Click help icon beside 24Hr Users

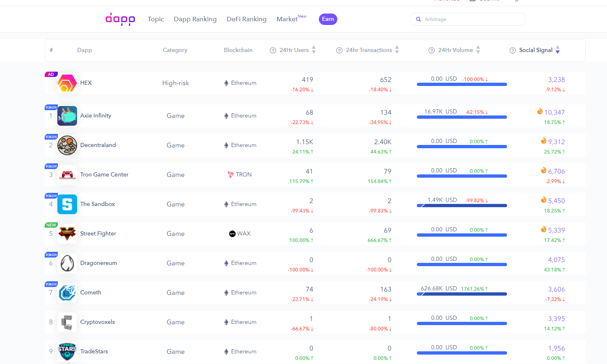(273, 50)
